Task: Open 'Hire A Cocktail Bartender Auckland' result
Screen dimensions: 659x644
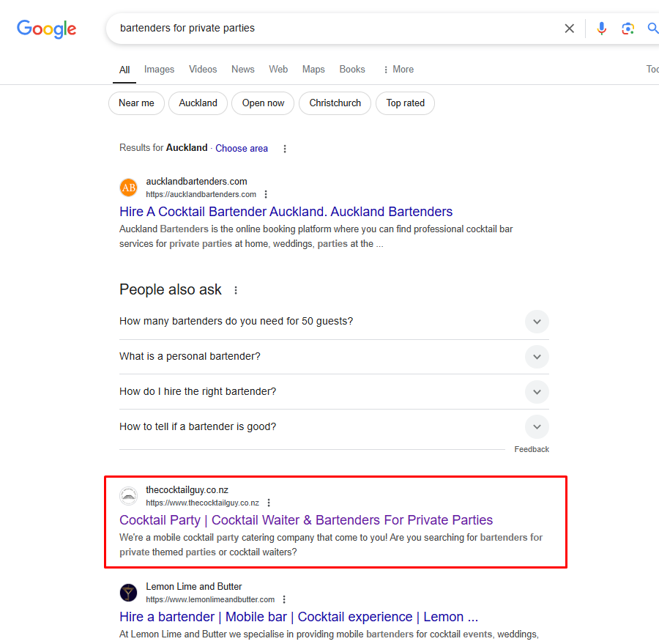Action: (x=286, y=212)
